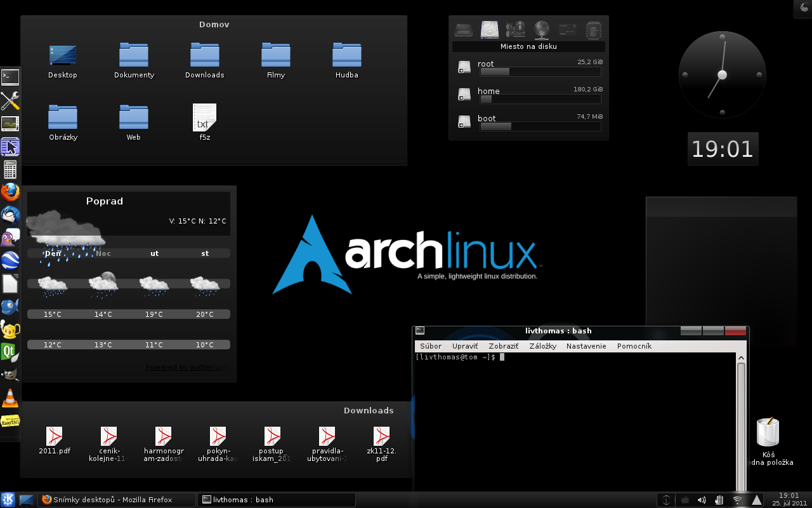Image resolution: width=812 pixels, height=508 pixels.
Task: Open the system monitor dock icon
Action: [x=10, y=124]
